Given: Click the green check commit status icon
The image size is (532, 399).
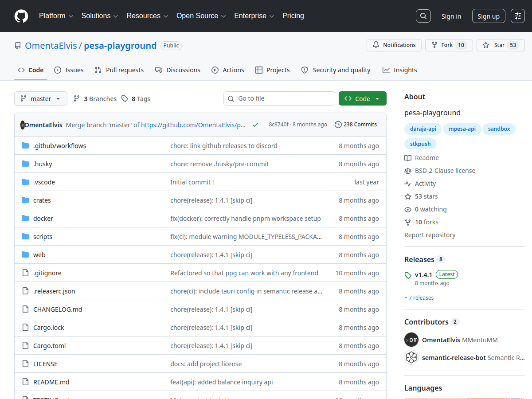Looking at the screenshot, I should (x=255, y=125).
